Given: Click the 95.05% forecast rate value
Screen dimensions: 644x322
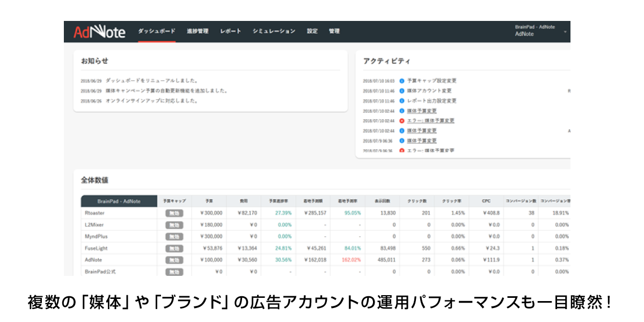Looking at the screenshot, I should click(353, 213).
